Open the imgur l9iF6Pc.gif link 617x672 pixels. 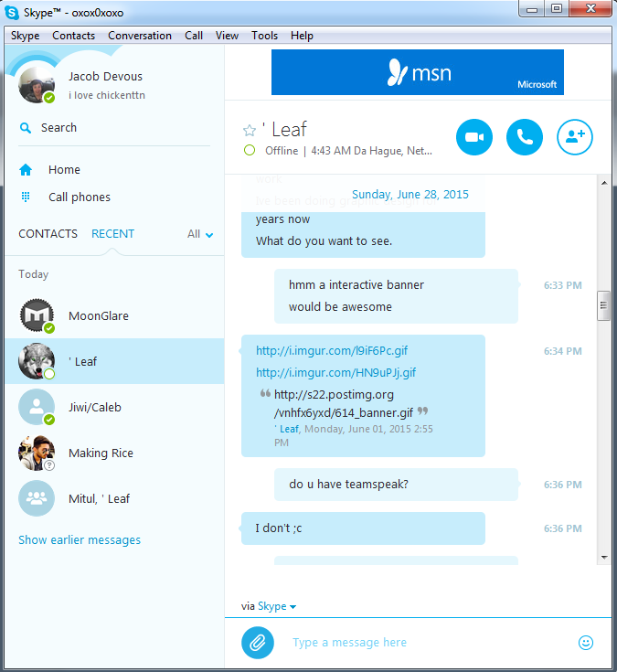point(332,350)
